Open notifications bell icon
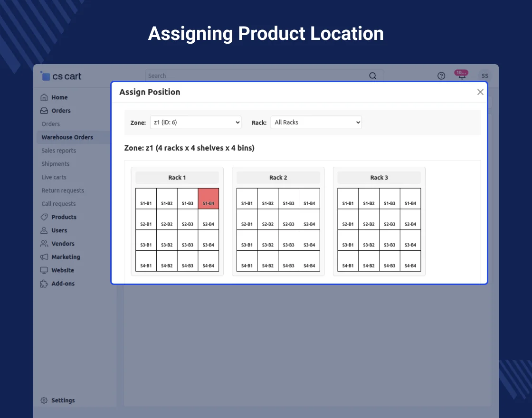This screenshot has width=532, height=418. [462, 76]
